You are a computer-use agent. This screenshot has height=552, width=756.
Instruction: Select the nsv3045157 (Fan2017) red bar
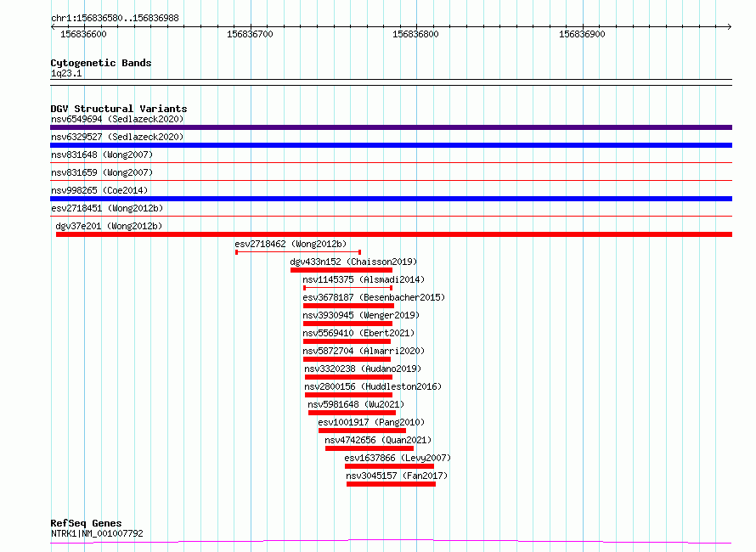pos(391,484)
